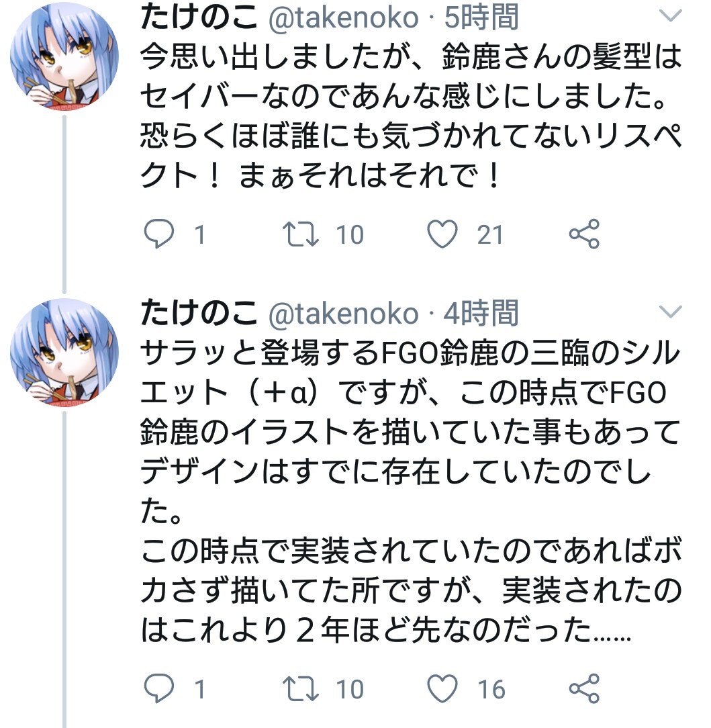This screenshot has width=711, height=728.
Task: Click たけのこ's avatar on the second tweet
Action: click(64, 353)
